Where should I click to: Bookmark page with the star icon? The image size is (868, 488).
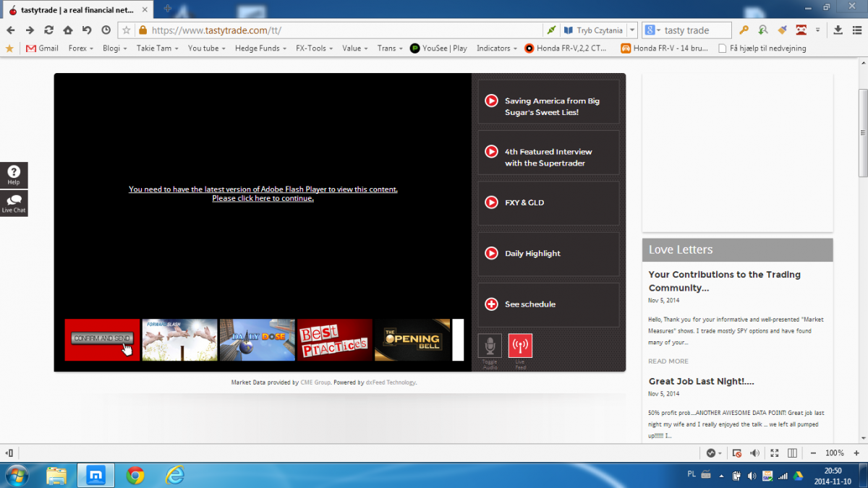point(127,30)
